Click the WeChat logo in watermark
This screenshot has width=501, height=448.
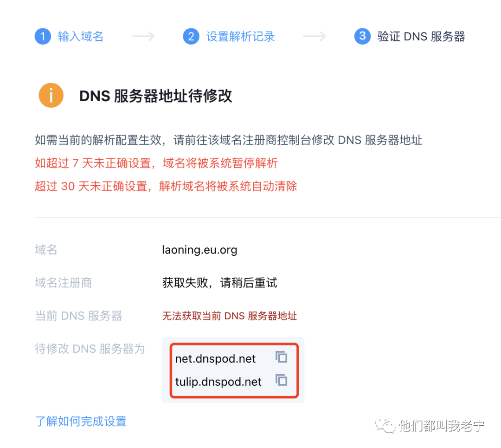(x=385, y=426)
